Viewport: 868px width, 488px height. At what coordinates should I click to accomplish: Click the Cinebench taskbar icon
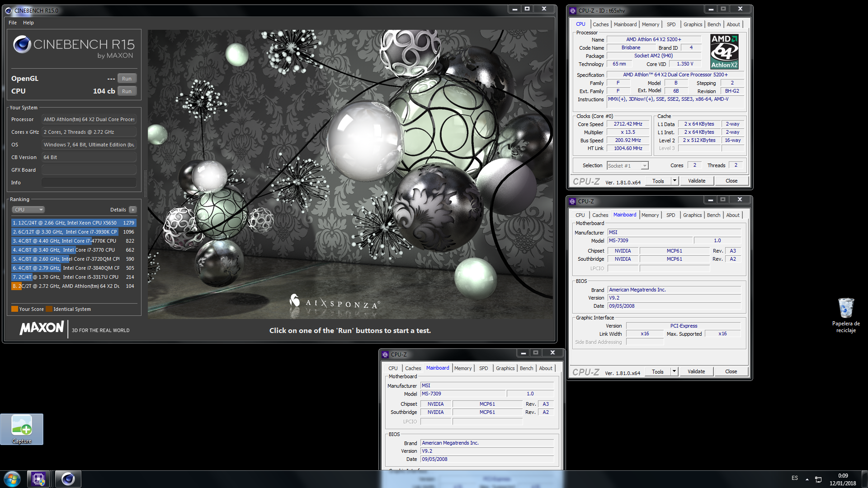coord(68,479)
